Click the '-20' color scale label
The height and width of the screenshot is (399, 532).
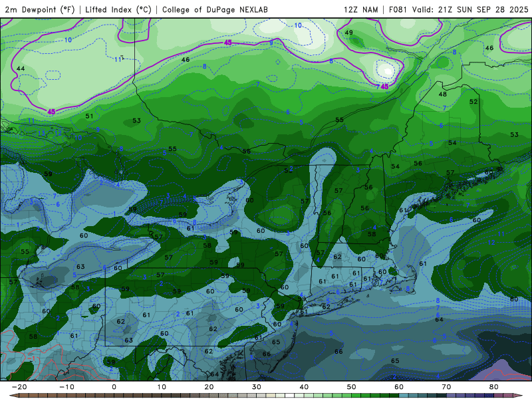[x=19, y=387]
